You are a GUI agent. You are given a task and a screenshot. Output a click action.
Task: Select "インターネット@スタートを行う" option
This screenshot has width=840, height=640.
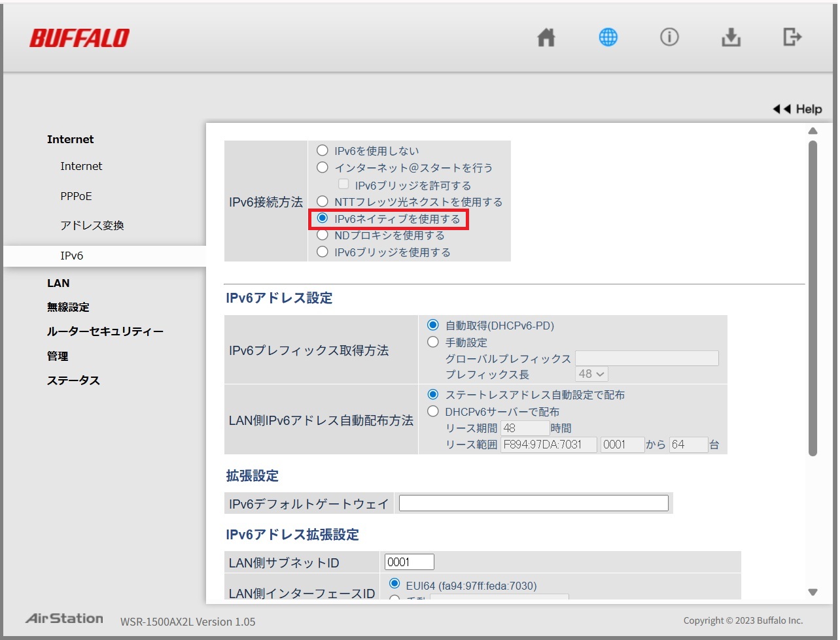point(322,167)
